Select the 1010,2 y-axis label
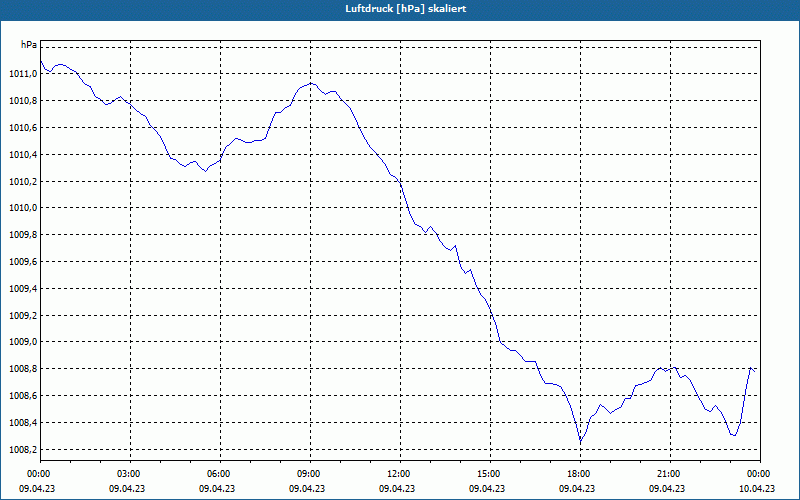 coord(23,182)
